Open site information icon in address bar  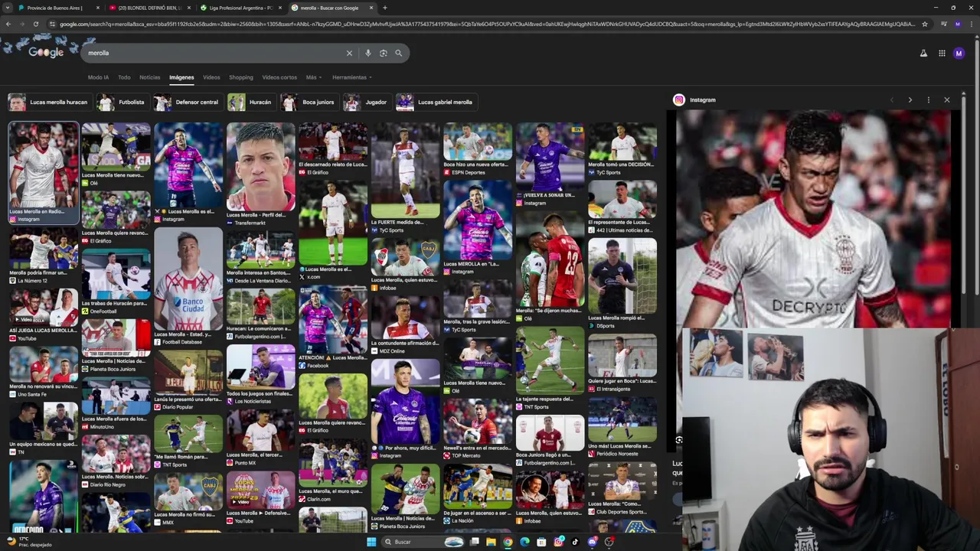pos(52,24)
